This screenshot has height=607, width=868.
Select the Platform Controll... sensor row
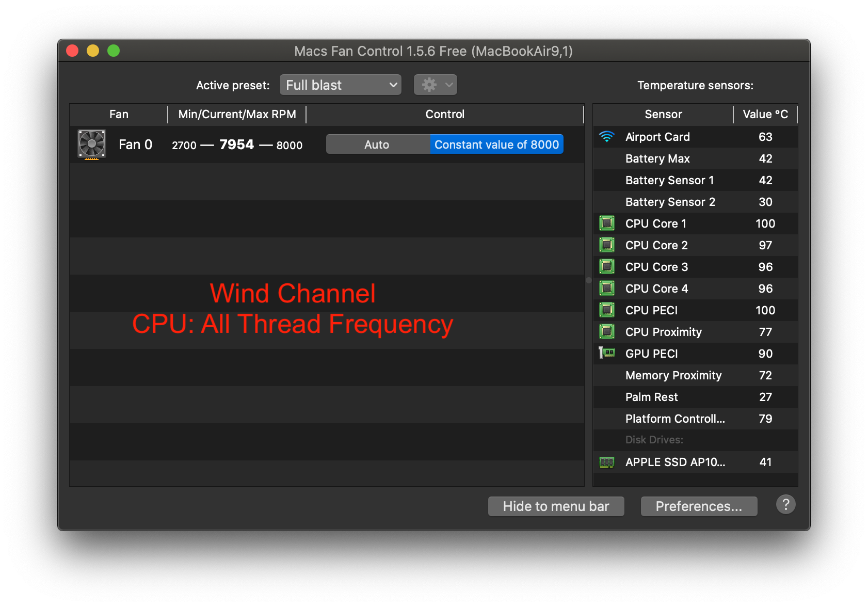click(695, 419)
